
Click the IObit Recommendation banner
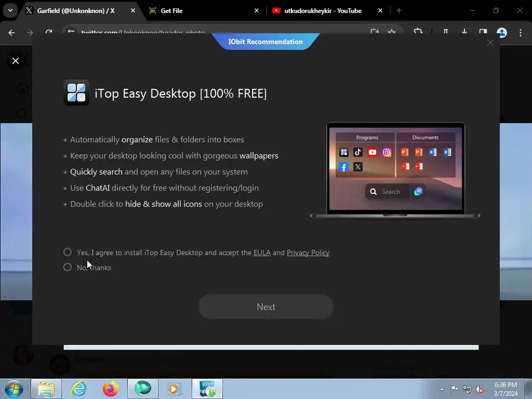click(265, 42)
